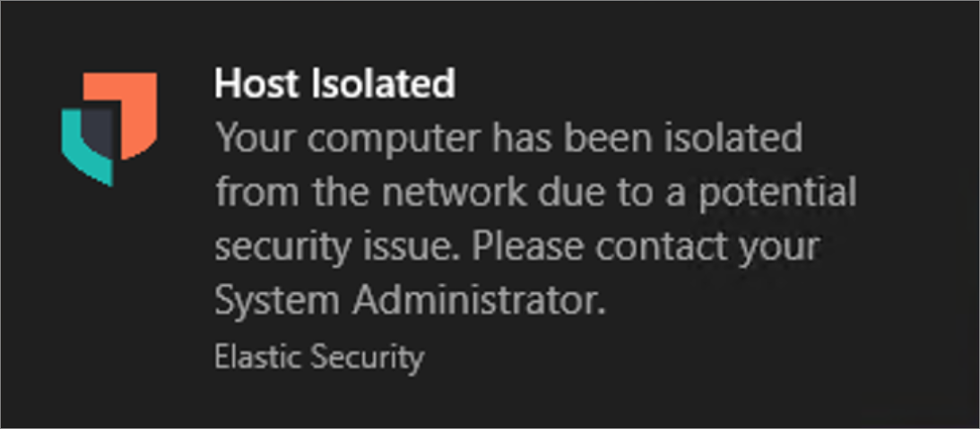980x429 pixels.
Task: Select the "Your computer has been isolated" line
Action: click(508, 139)
